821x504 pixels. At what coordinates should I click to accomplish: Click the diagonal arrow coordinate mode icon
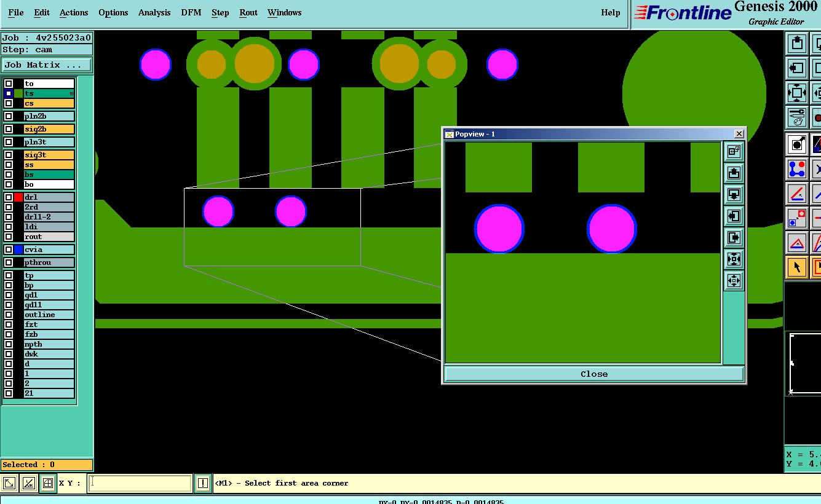coord(9,483)
